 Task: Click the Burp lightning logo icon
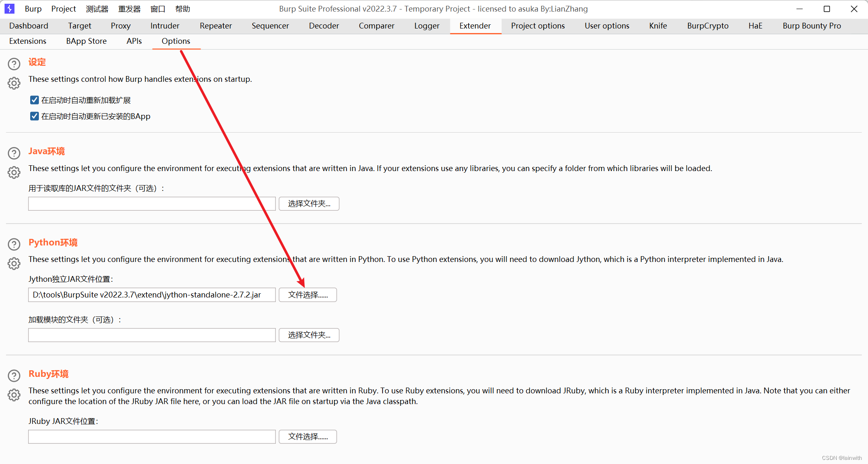tap(10, 9)
